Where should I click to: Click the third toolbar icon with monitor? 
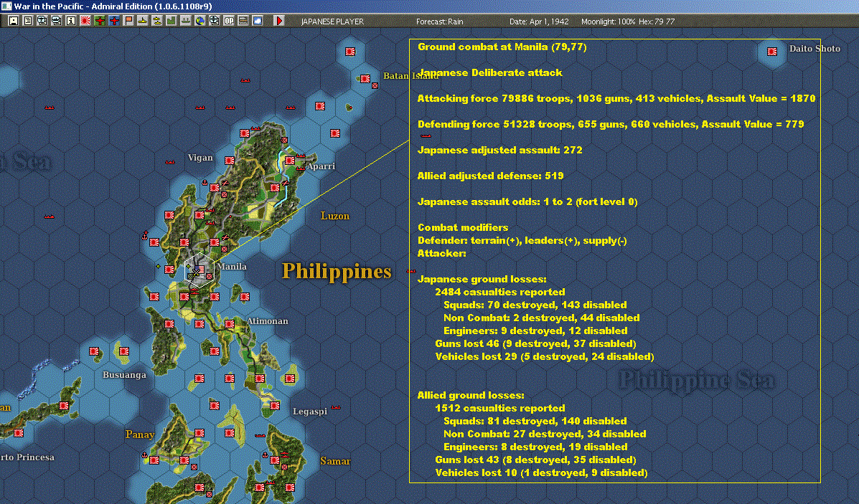[42, 21]
